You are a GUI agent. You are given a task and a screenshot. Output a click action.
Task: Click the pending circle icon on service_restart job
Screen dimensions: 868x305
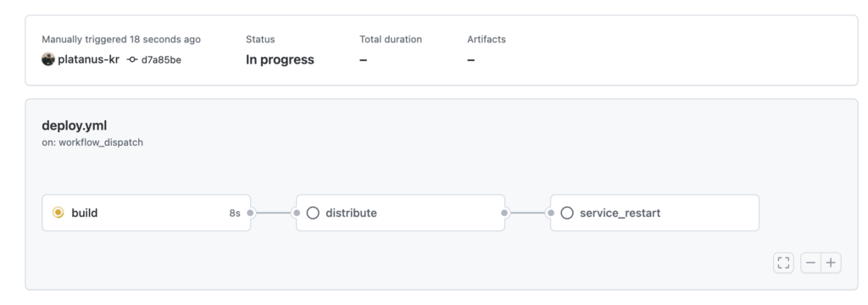567,213
